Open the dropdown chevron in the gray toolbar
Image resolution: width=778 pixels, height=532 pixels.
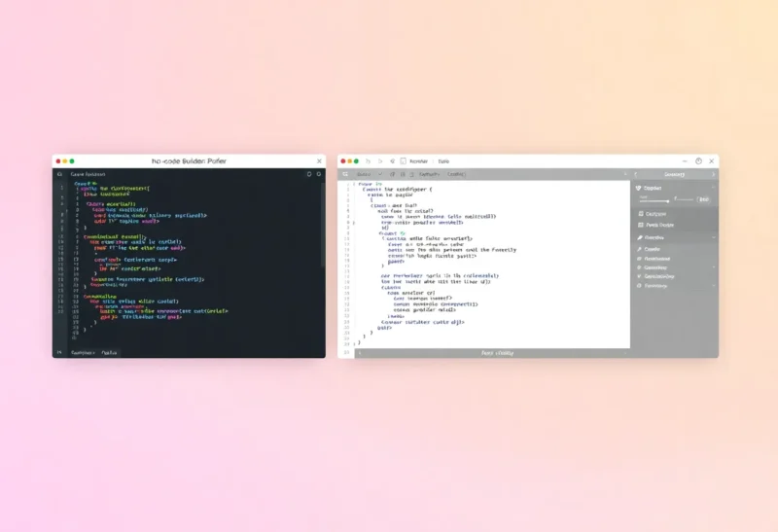coord(380,174)
